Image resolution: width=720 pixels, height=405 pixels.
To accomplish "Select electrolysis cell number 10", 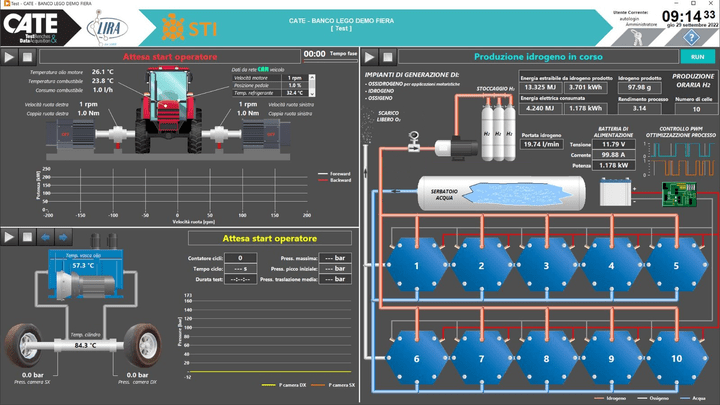I will pyautogui.click(x=676, y=357).
